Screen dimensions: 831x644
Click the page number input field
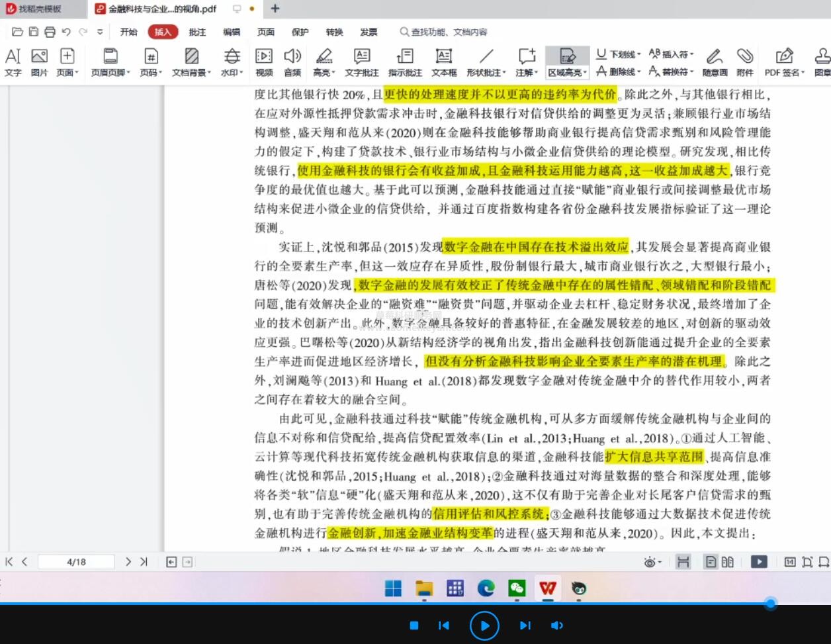click(76, 562)
